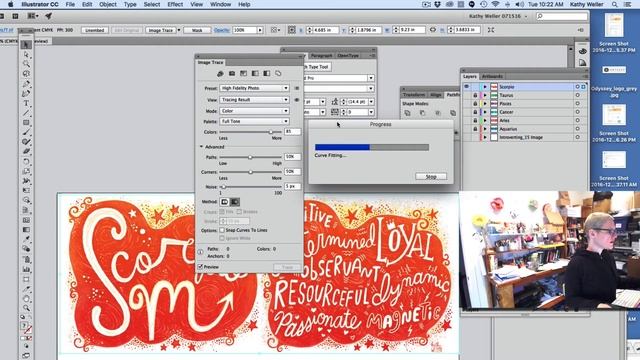Collapse the Advanced section in Image Trace
This screenshot has height=360, width=640.
coord(201,147)
